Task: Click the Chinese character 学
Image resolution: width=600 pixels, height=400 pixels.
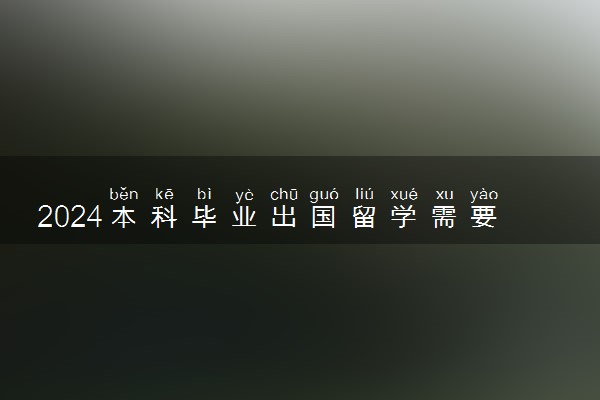Action: [x=404, y=217]
